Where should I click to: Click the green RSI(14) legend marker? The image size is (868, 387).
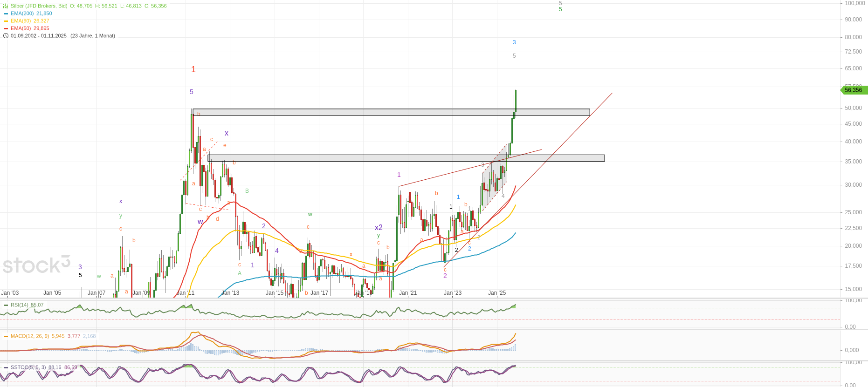click(x=6, y=305)
